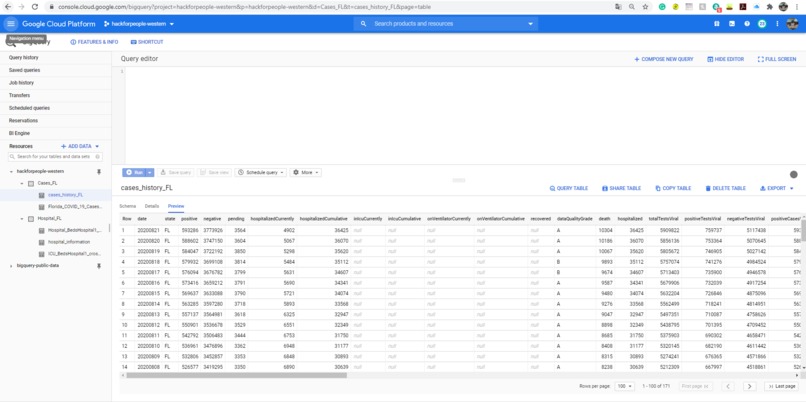Switch to the Schema tab
Image resolution: width=806 pixels, height=402 pixels.
(127, 206)
